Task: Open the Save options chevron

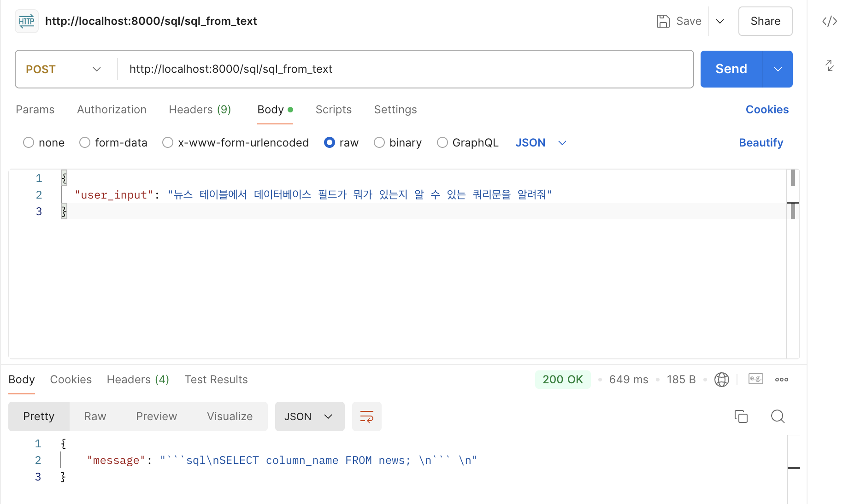Action: pos(720,21)
